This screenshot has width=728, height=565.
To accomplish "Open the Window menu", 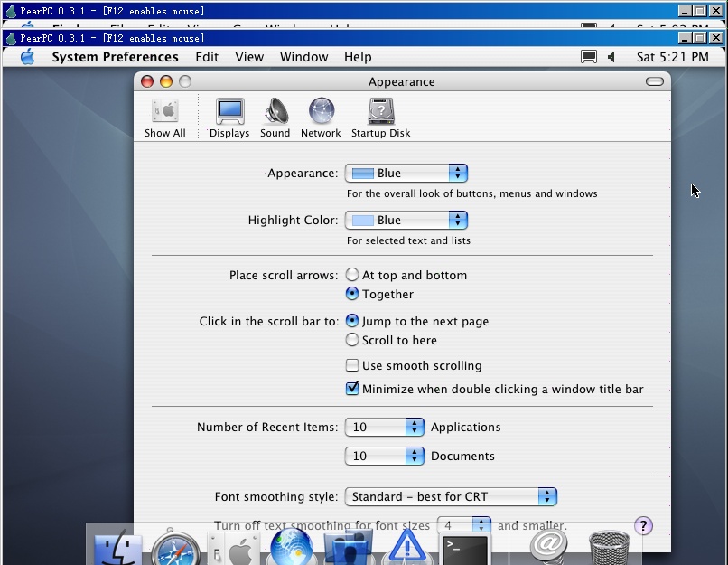I will 303,57.
